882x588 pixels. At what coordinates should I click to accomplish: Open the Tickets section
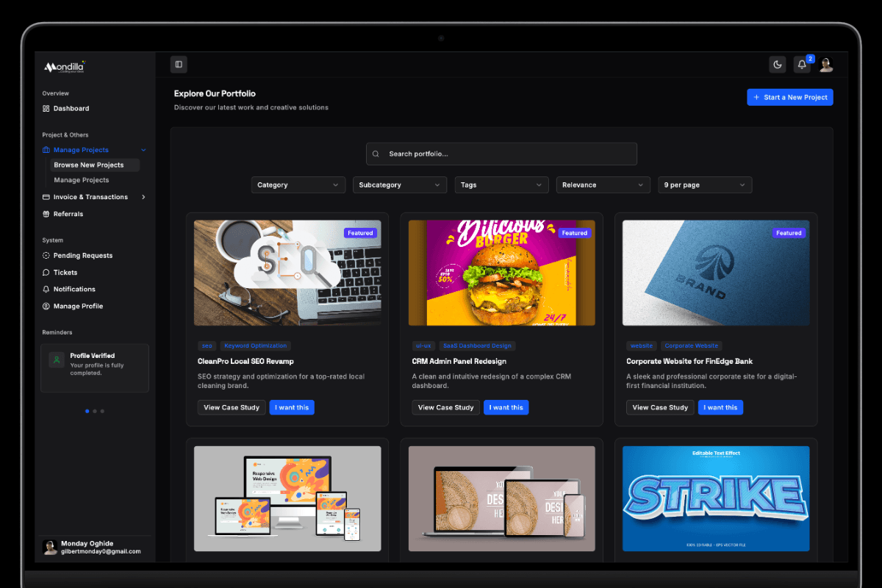point(65,273)
